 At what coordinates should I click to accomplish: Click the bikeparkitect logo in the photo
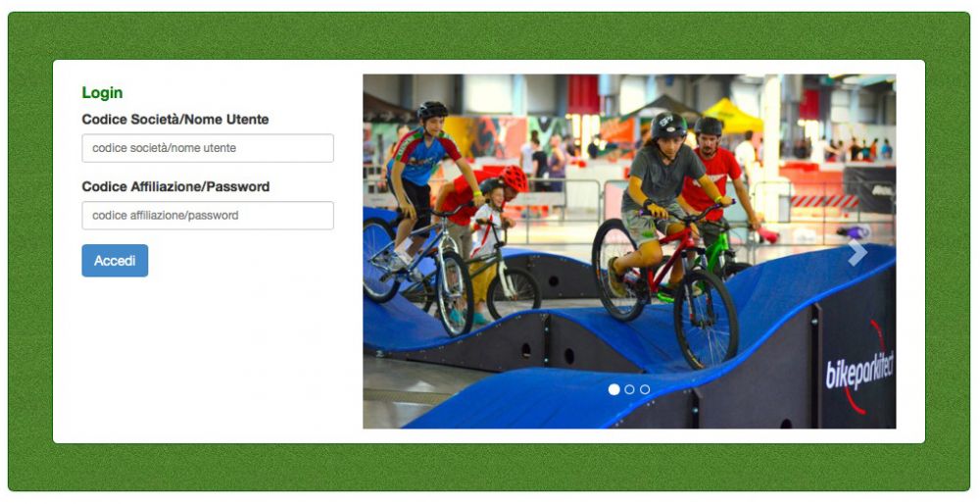[x=859, y=371]
